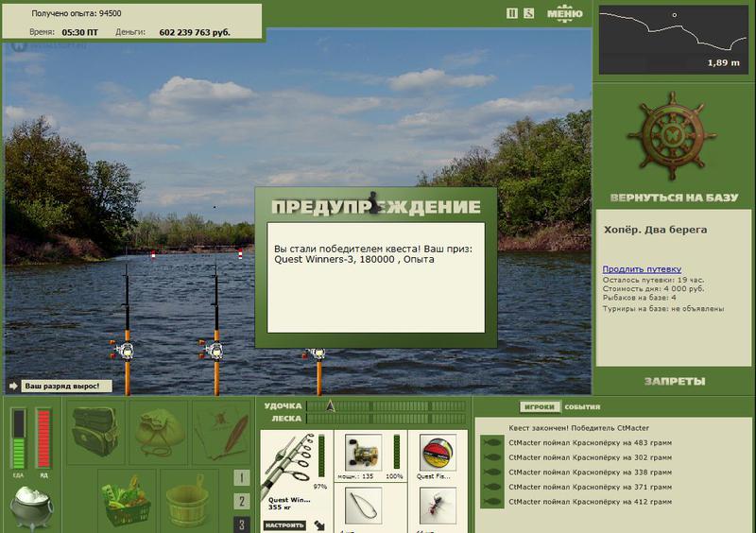Open the tackle backpack
The image size is (756, 533).
click(x=95, y=432)
